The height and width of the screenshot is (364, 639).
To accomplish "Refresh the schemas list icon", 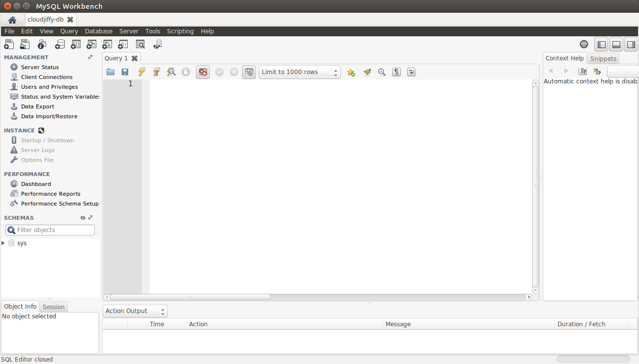I will click(83, 218).
